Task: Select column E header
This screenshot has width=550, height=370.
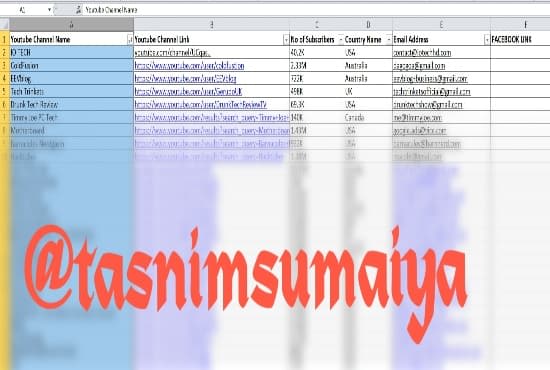Action: click(441, 24)
